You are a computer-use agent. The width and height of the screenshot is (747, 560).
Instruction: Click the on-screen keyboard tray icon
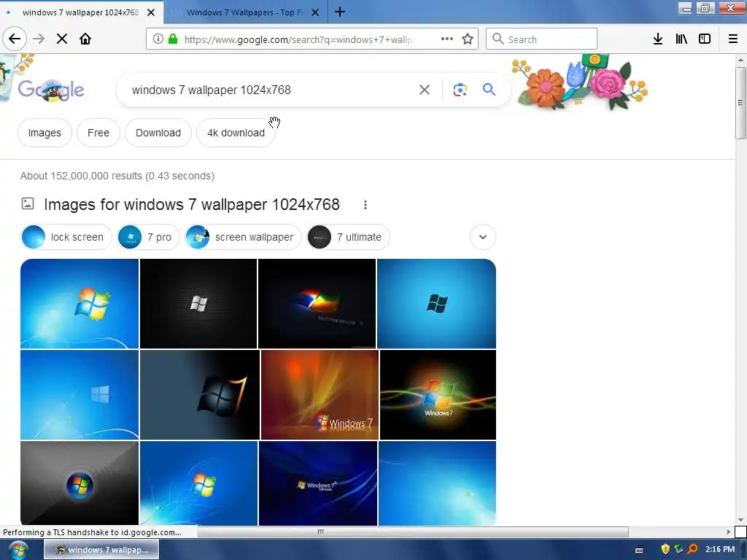[x=639, y=550]
